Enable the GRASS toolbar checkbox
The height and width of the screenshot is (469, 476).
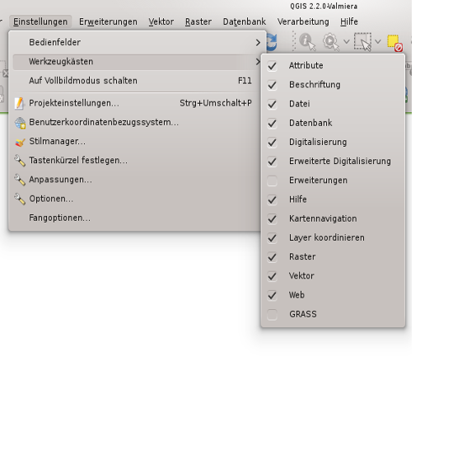click(x=272, y=315)
